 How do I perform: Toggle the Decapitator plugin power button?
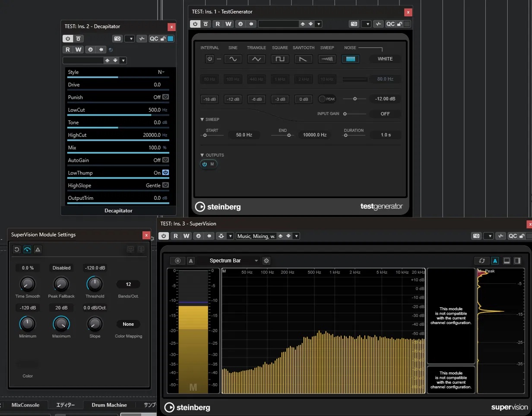click(67, 39)
